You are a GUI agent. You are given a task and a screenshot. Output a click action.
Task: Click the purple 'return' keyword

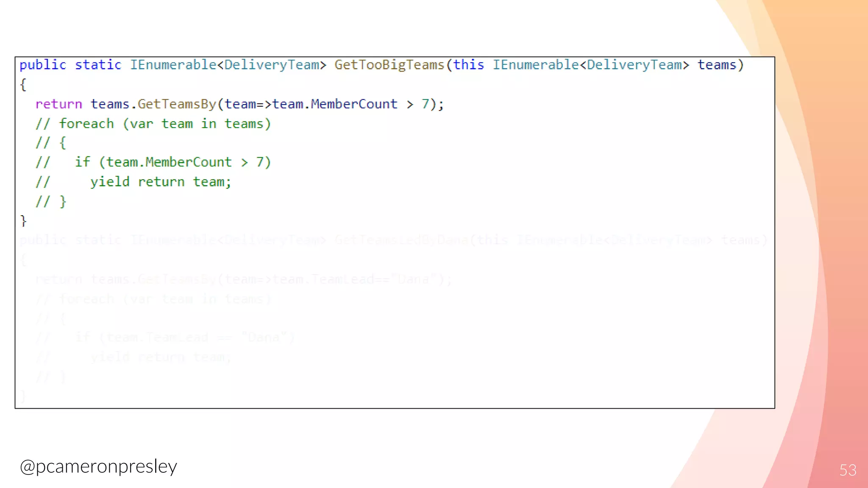pos(58,104)
